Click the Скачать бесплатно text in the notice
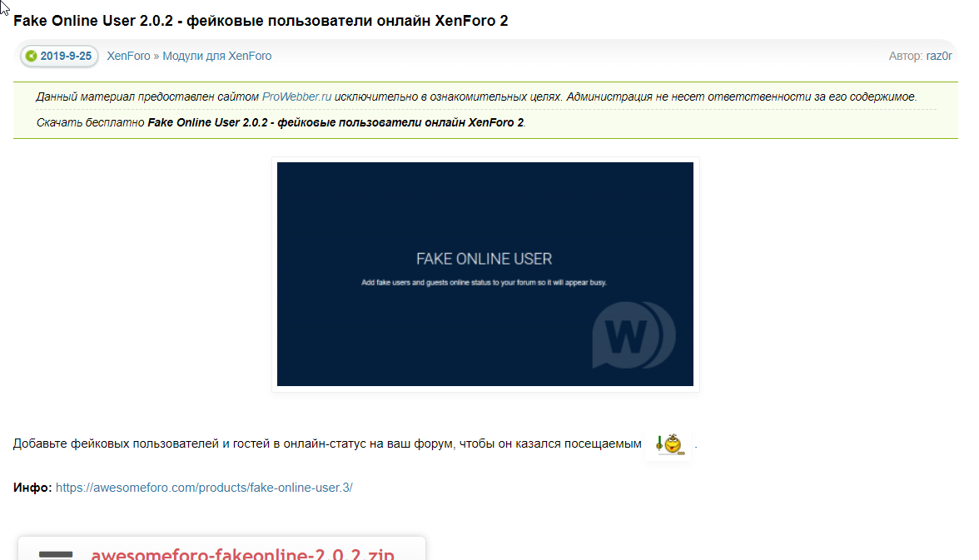This screenshot has width=979, height=560. click(x=91, y=122)
